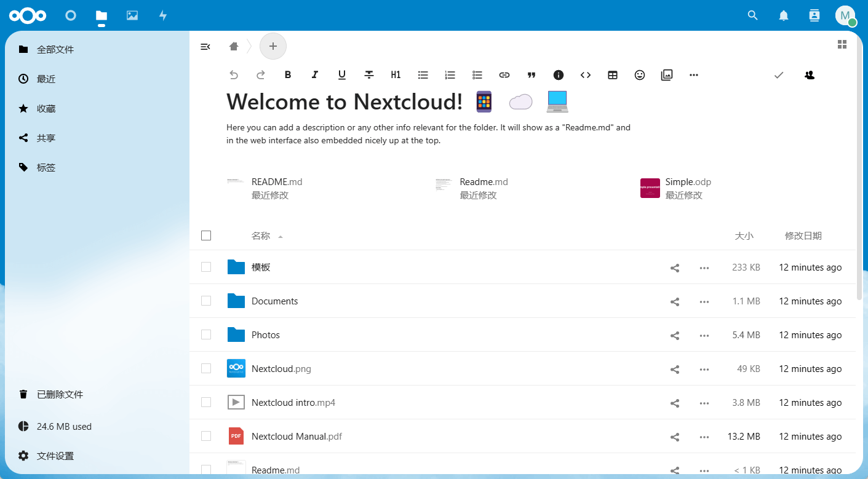The image size is (868, 479).
Task: Select all files using the header checkbox
Action: point(206,236)
